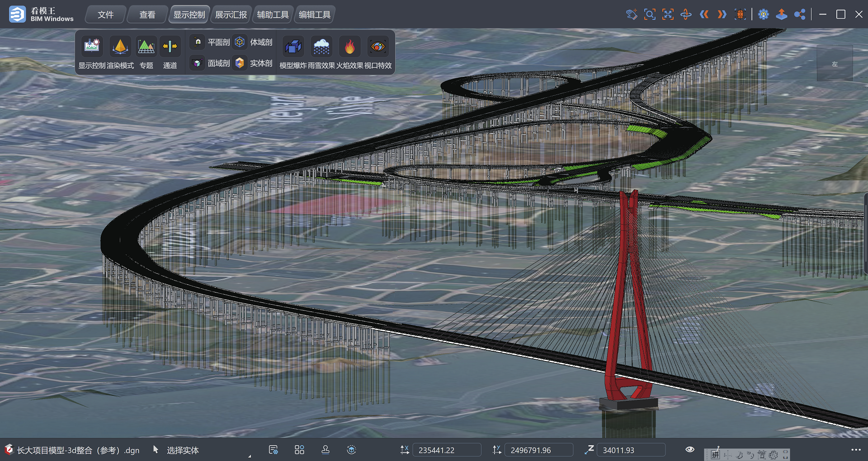Click the 模型爆炸 cube icon
This screenshot has height=461, width=868.
293,47
